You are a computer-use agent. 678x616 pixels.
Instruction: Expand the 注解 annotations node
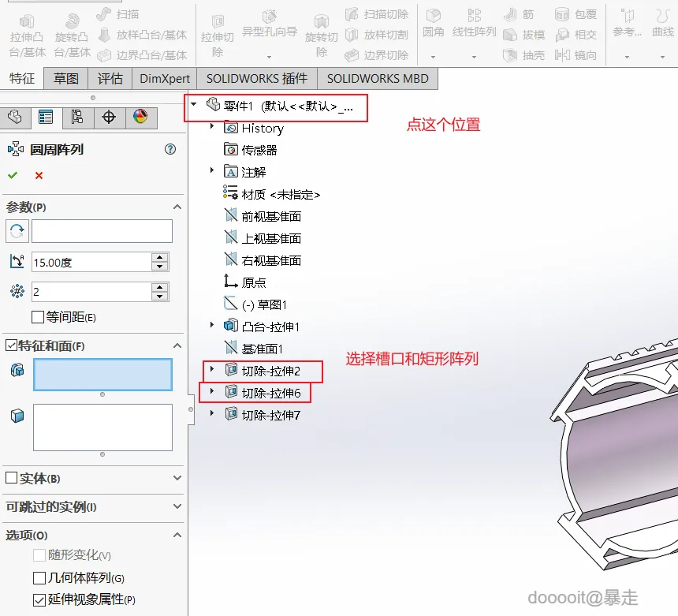212,170
